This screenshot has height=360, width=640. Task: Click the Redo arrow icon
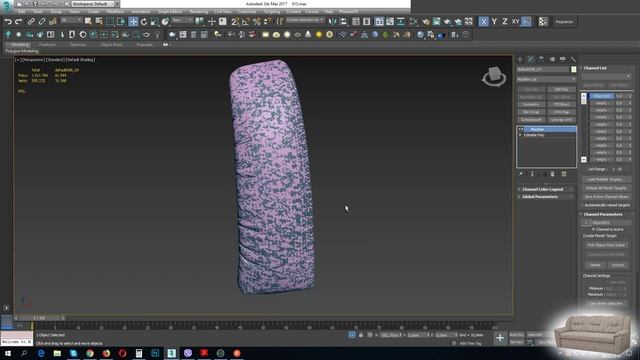pos(18,21)
